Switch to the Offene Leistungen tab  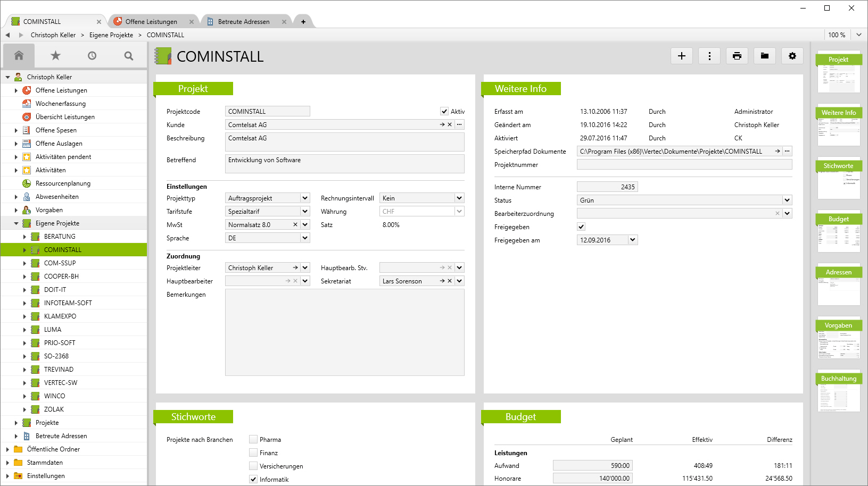pyautogui.click(x=151, y=22)
